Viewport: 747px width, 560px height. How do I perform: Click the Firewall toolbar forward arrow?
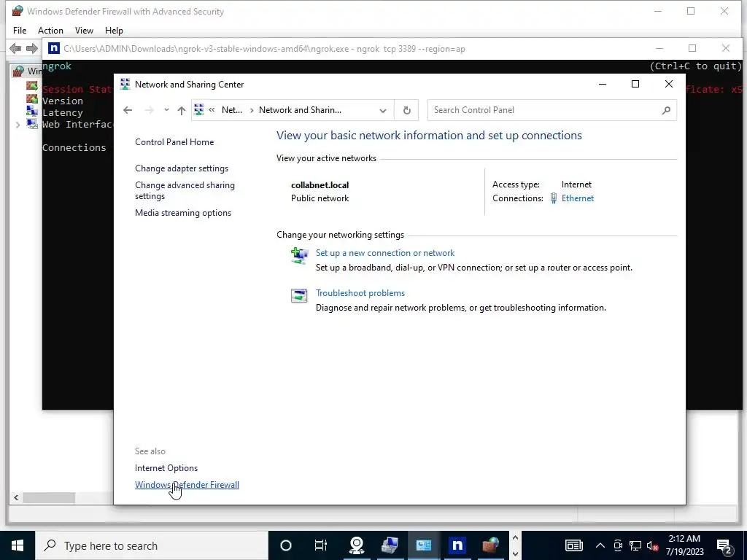click(x=32, y=48)
